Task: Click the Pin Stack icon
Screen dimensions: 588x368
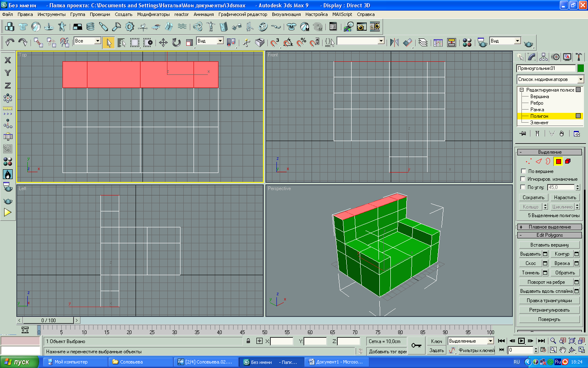Action: point(523,134)
